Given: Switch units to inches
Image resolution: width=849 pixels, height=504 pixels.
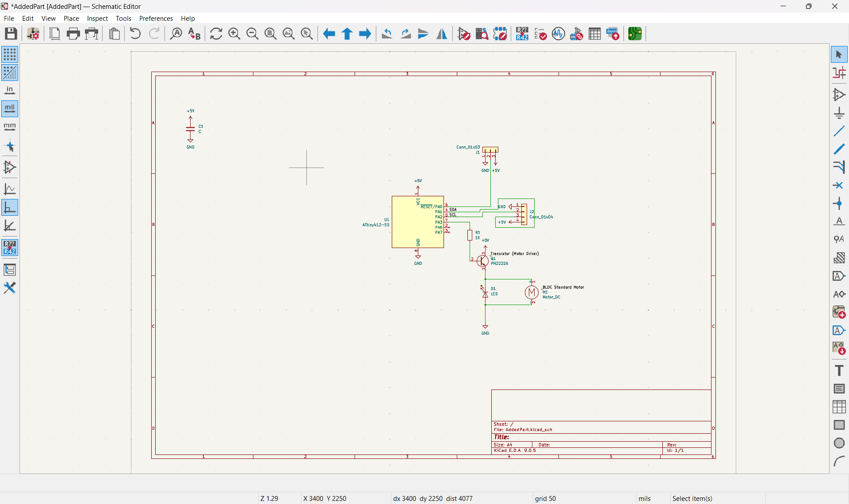Looking at the screenshot, I should click(10, 91).
